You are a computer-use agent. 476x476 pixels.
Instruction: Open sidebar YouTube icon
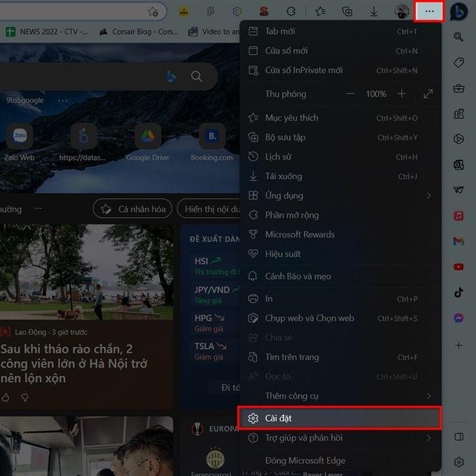(x=458, y=267)
